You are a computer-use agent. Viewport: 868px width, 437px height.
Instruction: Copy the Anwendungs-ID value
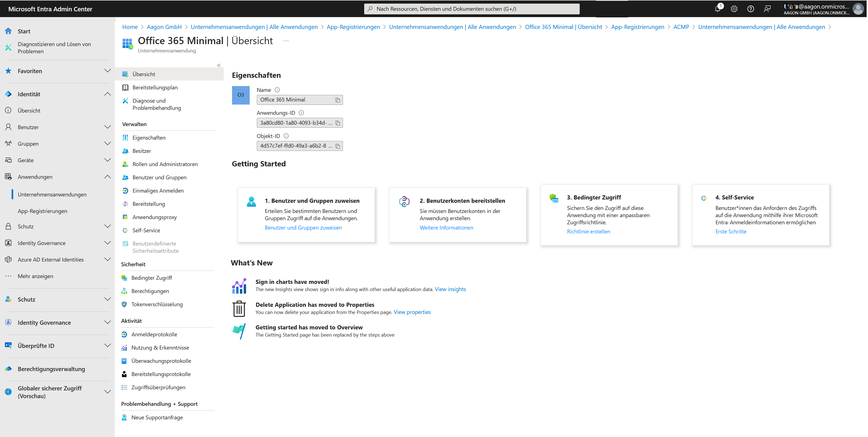(x=338, y=123)
